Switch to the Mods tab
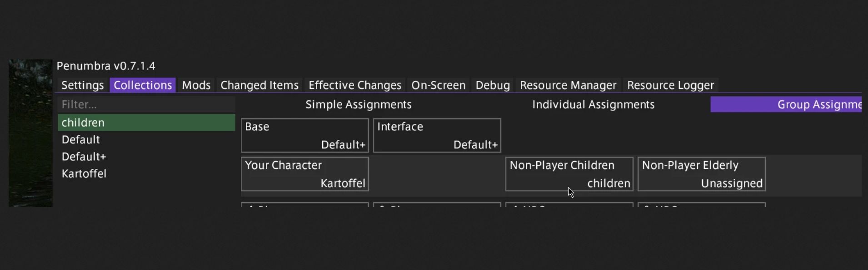This screenshot has height=270, width=868. click(x=196, y=85)
